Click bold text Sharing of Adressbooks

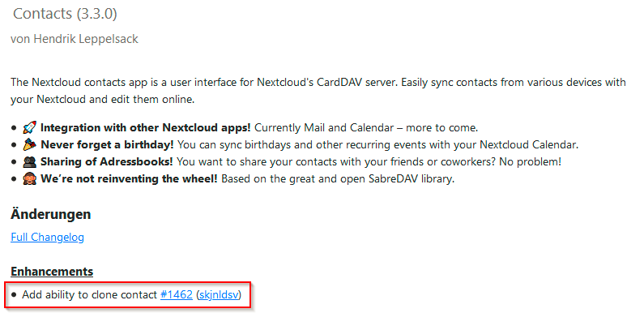[106, 162]
